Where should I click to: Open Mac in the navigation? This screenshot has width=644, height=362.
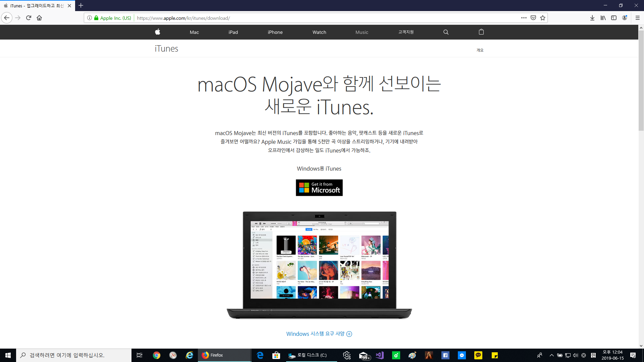pos(194,32)
